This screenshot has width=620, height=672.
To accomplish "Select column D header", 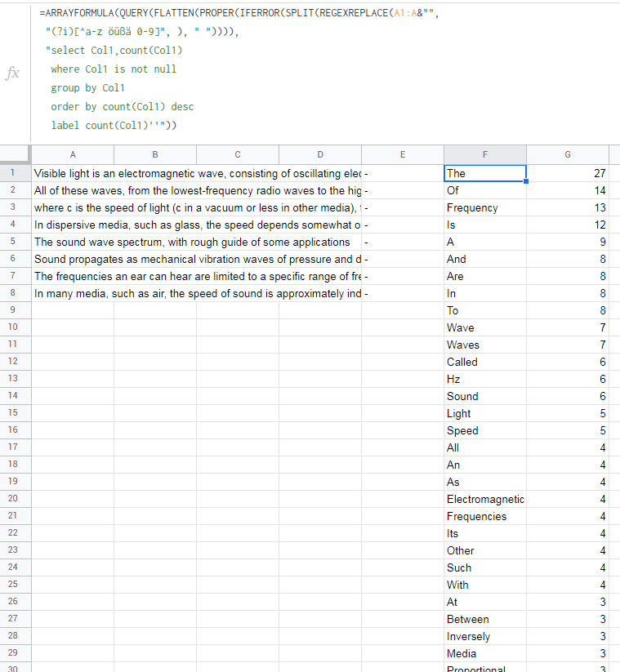I will click(x=320, y=154).
